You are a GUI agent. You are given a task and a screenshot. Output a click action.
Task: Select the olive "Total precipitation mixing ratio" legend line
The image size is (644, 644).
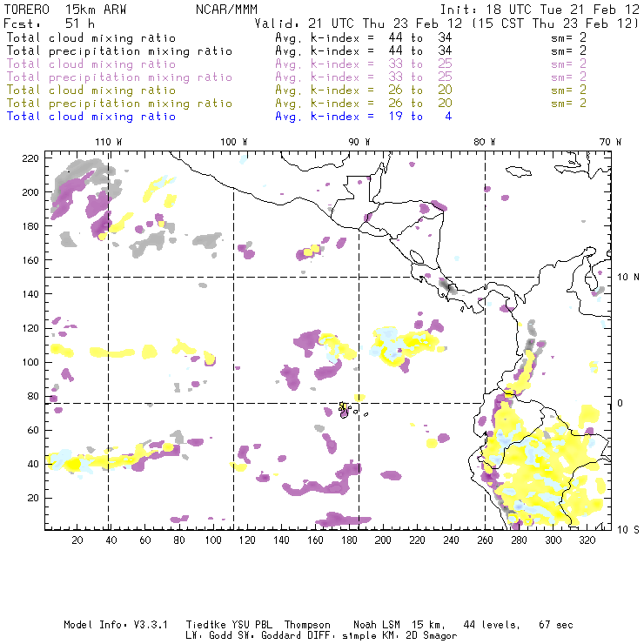pos(119,104)
